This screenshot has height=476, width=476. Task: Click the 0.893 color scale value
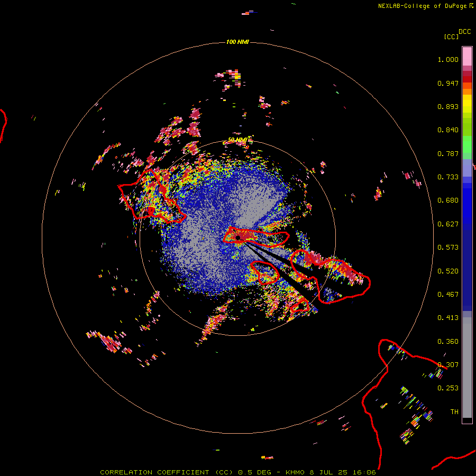448,106
